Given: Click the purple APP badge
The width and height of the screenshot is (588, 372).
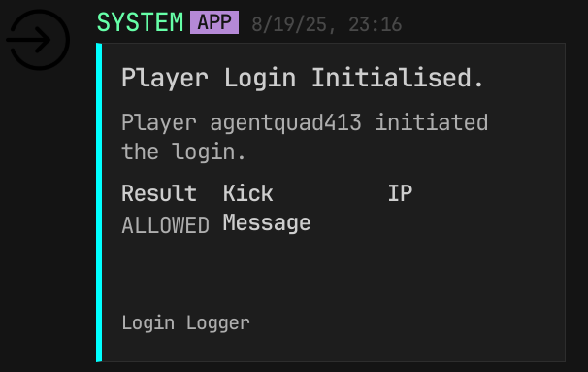Looking at the screenshot, I should click(214, 22).
